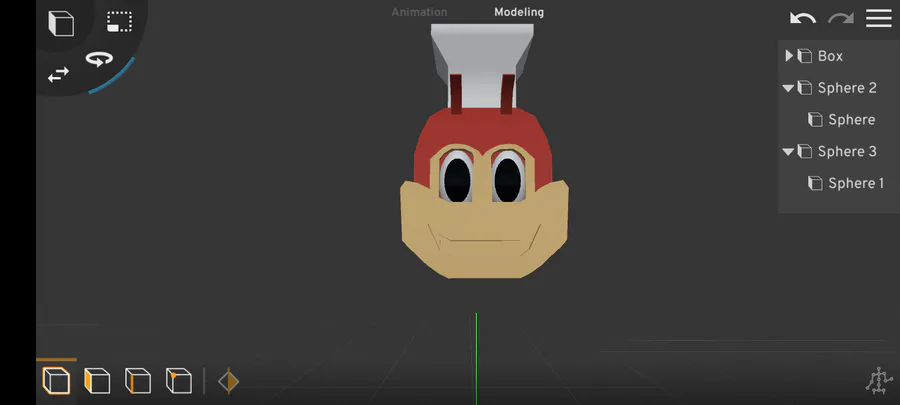Select cube icon beside Sphere 1
The image size is (900, 405).
[815, 183]
